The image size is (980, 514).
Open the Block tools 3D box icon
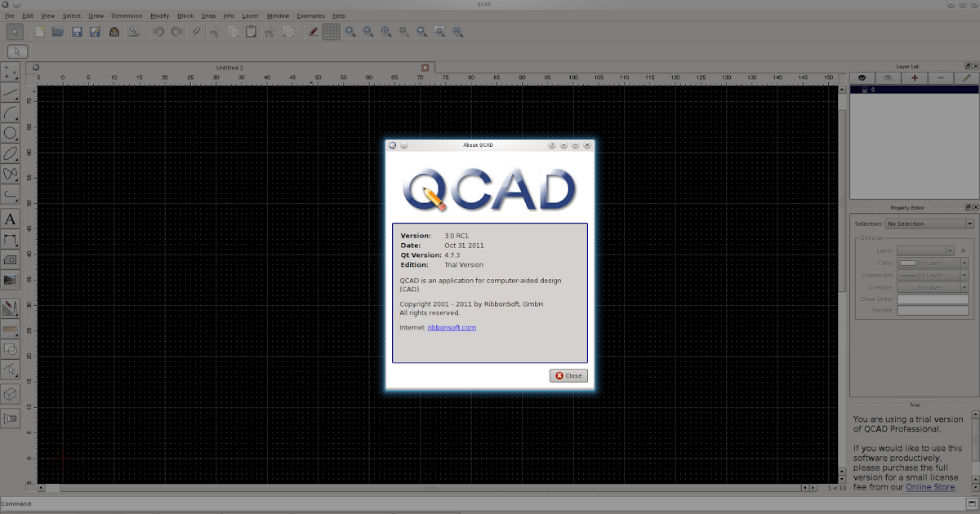11,394
